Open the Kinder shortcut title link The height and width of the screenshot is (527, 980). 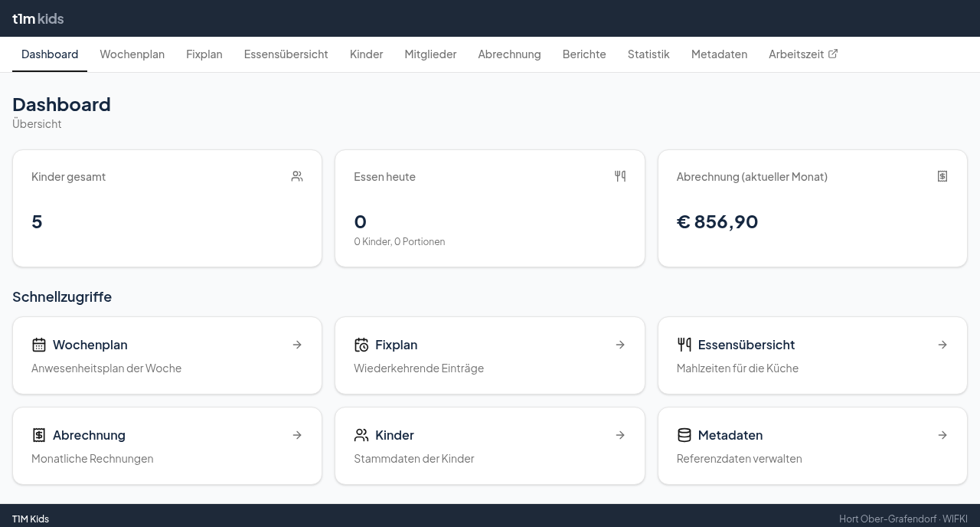tap(394, 435)
